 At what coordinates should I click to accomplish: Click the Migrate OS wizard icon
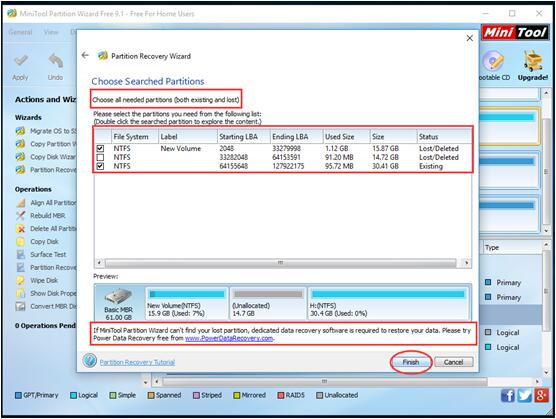point(20,131)
